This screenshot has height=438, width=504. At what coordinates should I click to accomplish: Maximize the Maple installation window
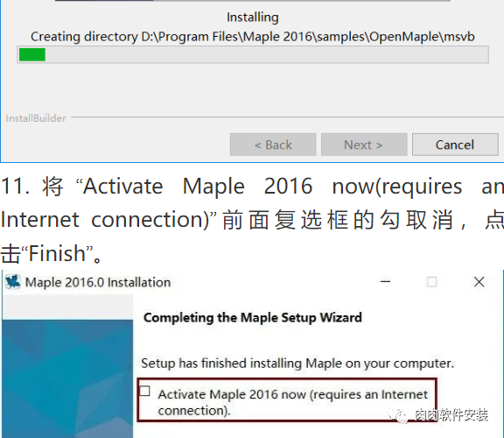431,282
